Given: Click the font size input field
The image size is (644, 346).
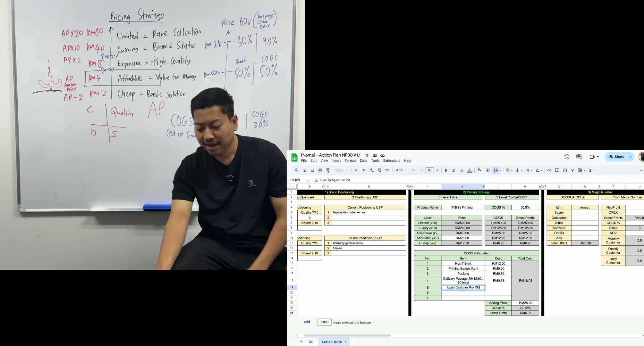Looking at the screenshot, I should [429, 170].
